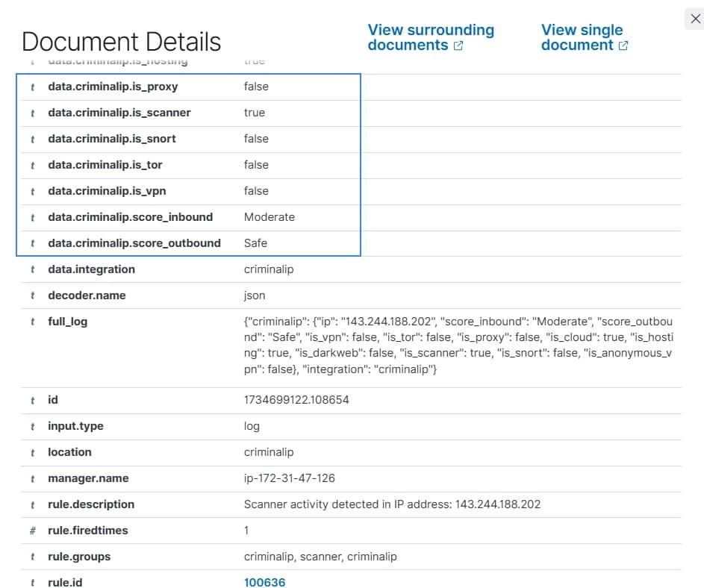Click text-type icon beside manager.name
Image resolution: width=704 pixels, height=588 pixels.
[x=32, y=478]
